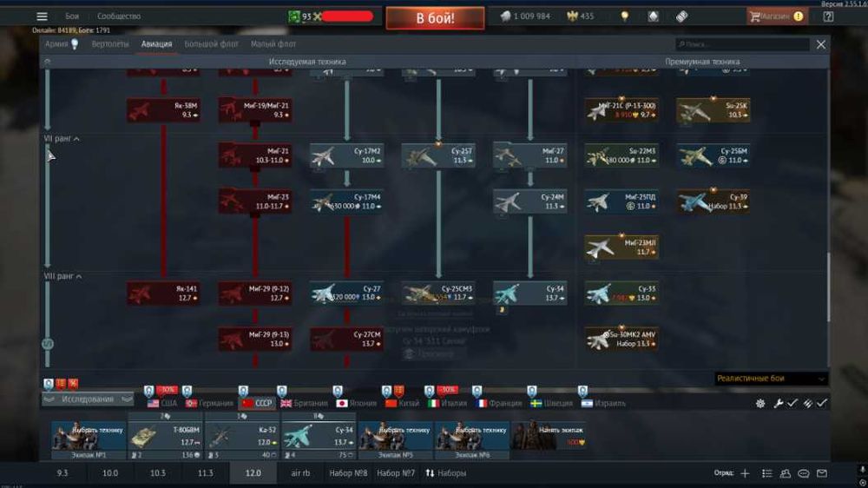This screenshot has width=868, height=488.
Task: Open the Сообщество menu
Action: coord(118,16)
